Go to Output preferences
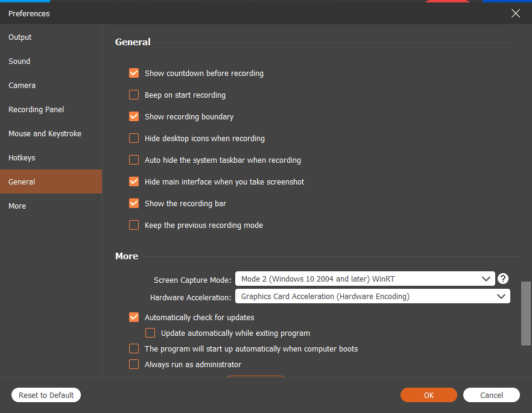Screen dimensions: 532x413 point(51,37)
